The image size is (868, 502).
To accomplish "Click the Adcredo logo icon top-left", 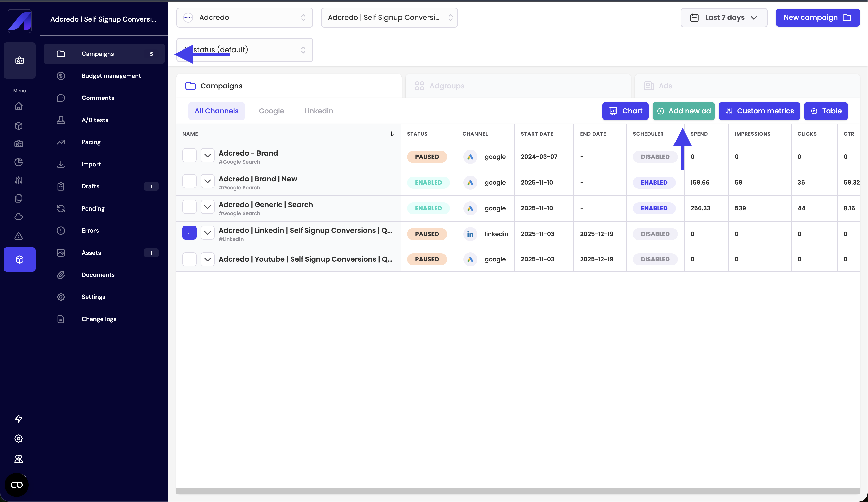I will pos(20,21).
